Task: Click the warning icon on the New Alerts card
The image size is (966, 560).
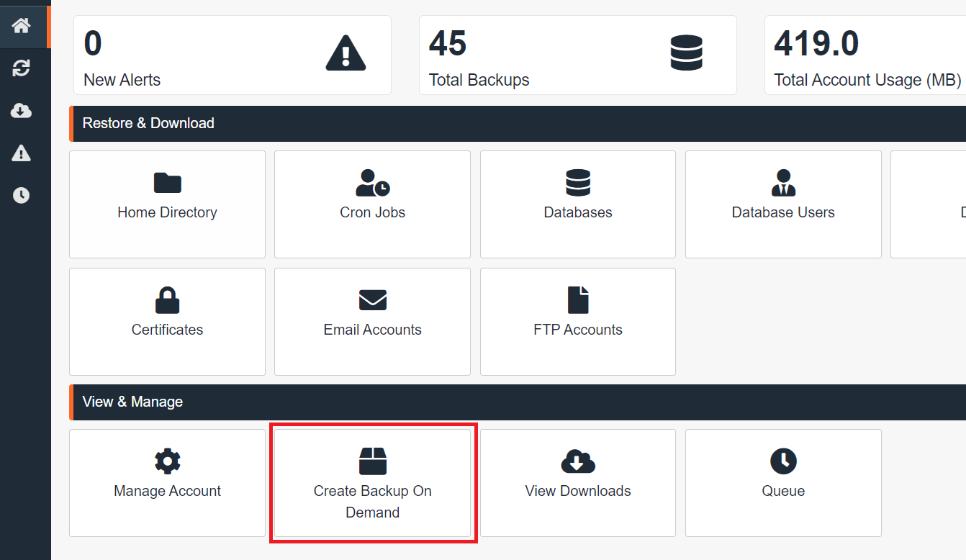Action: [346, 52]
